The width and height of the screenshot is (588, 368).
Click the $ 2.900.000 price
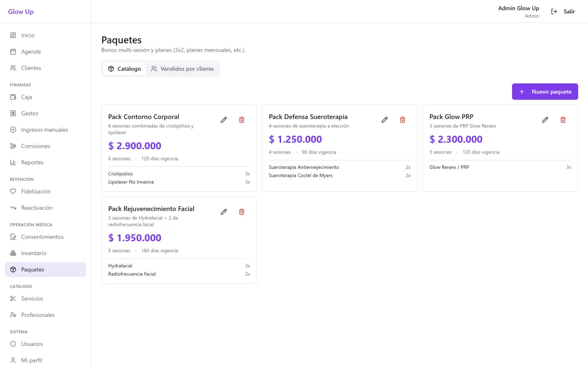135,146
